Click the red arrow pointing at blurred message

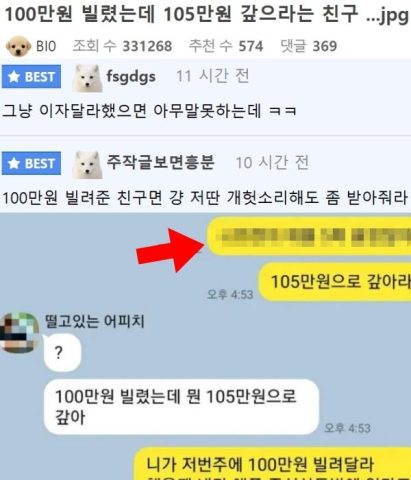pyautogui.click(x=170, y=250)
